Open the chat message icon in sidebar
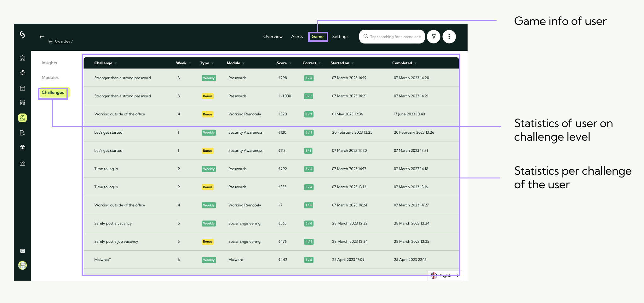 click(x=22, y=251)
